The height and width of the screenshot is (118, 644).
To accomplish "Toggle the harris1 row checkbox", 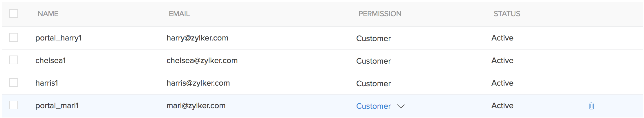I will pos(14,82).
